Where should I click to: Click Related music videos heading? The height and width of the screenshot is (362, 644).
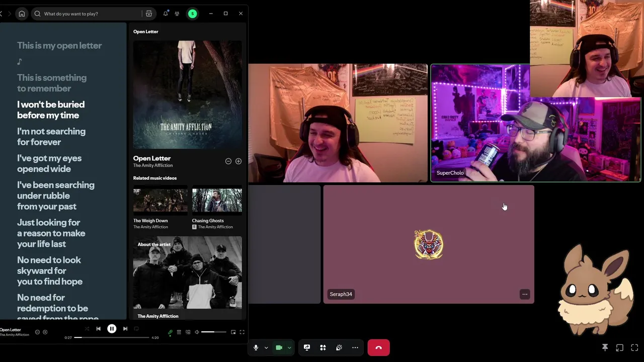click(155, 178)
